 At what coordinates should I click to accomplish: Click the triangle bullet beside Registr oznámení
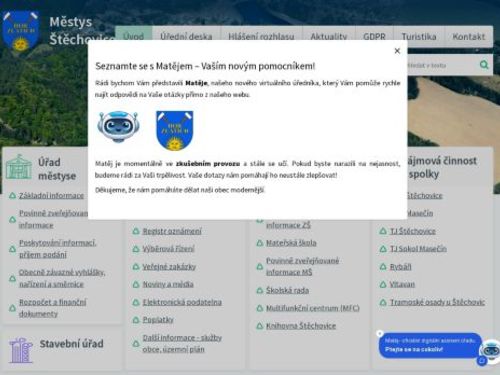(x=136, y=231)
